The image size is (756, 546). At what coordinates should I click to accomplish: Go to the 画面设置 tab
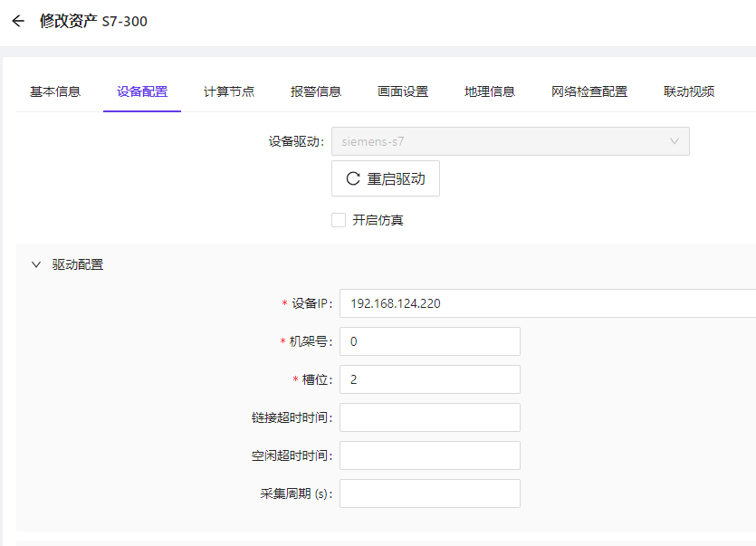(x=403, y=91)
